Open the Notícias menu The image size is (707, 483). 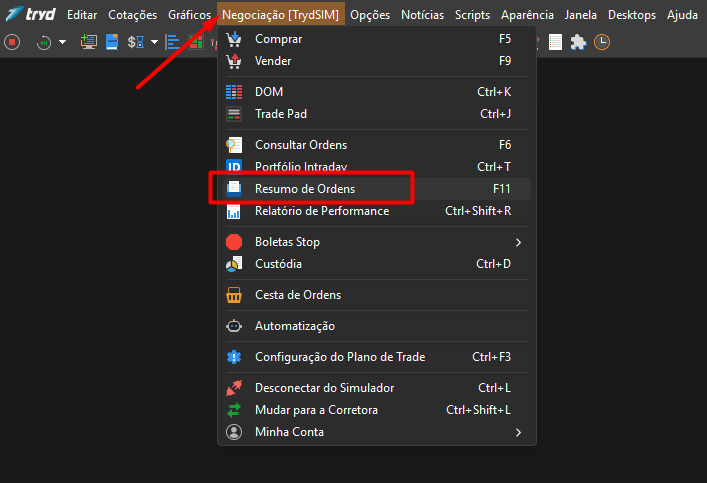422,15
